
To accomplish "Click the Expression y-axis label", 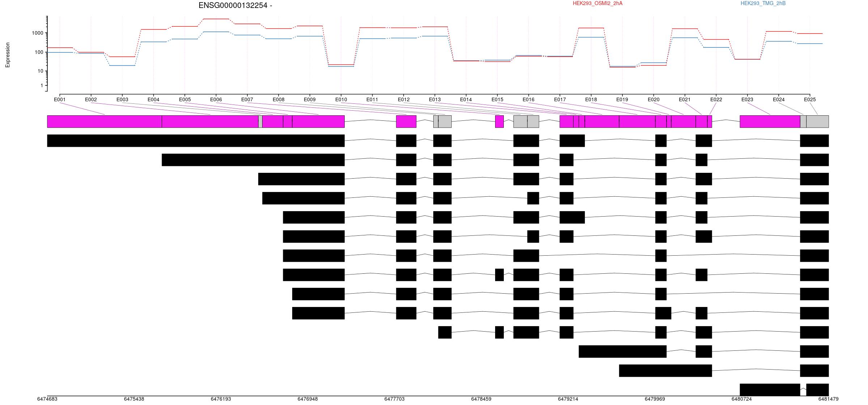I will click(8, 55).
